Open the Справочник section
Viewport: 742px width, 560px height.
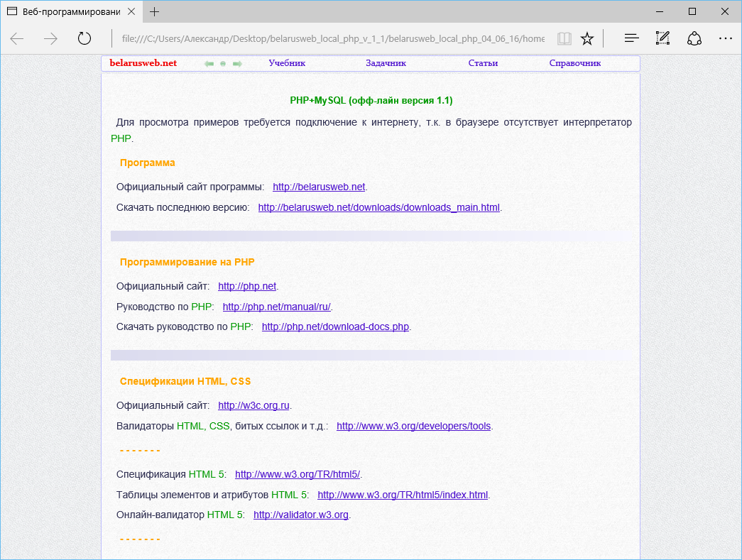coord(574,63)
